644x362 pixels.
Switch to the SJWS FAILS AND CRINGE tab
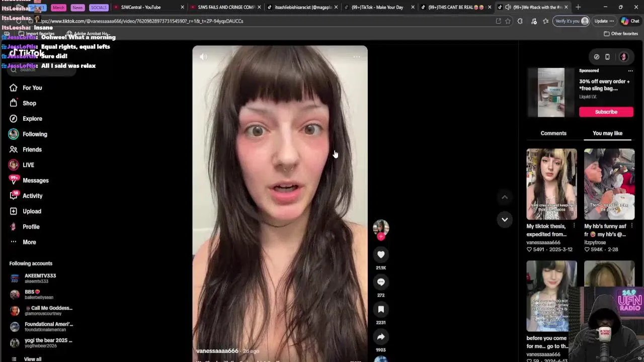pos(225,7)
